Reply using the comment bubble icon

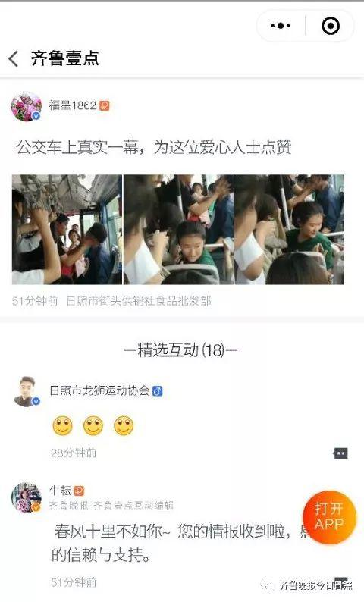tap(340, 453)
